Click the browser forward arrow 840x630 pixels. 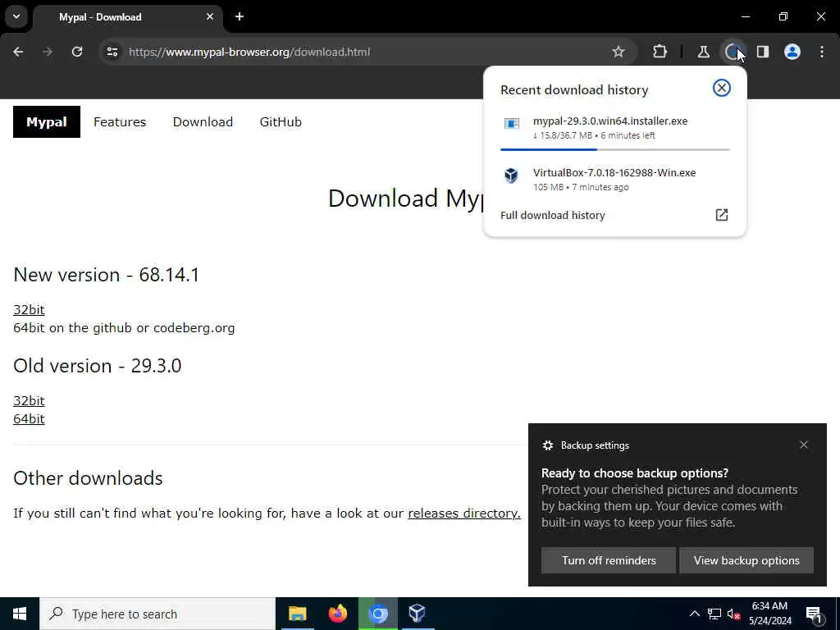point(47,52)
